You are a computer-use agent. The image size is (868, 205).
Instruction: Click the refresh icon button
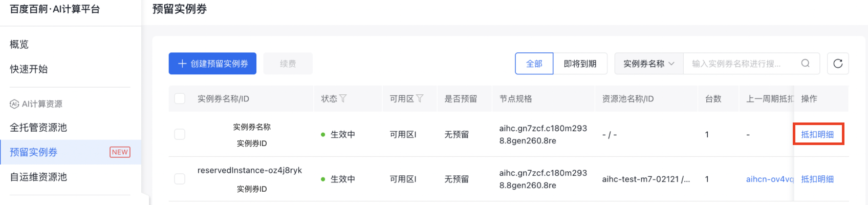click(x=838, y=64)
